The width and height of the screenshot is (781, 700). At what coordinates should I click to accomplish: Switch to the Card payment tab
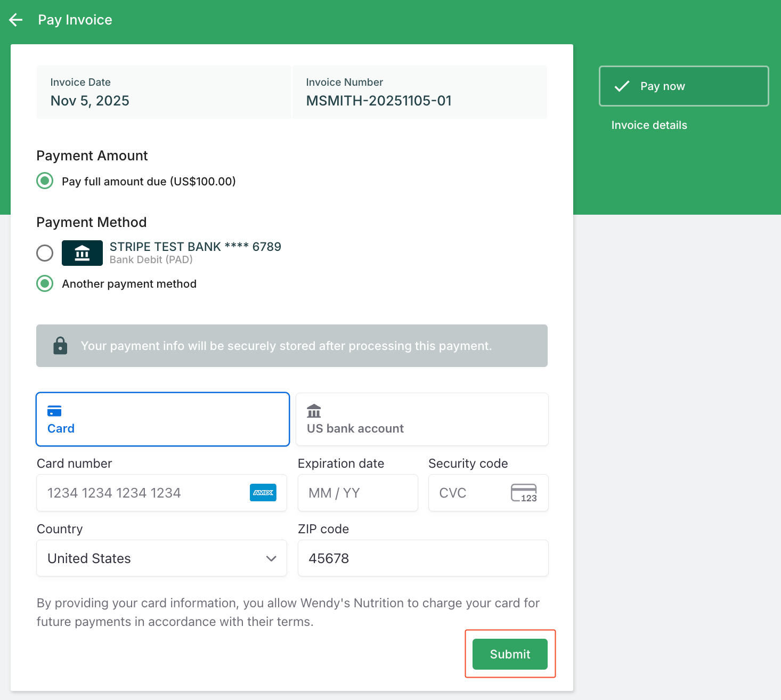pyautogui.click(x=162, y=419)
